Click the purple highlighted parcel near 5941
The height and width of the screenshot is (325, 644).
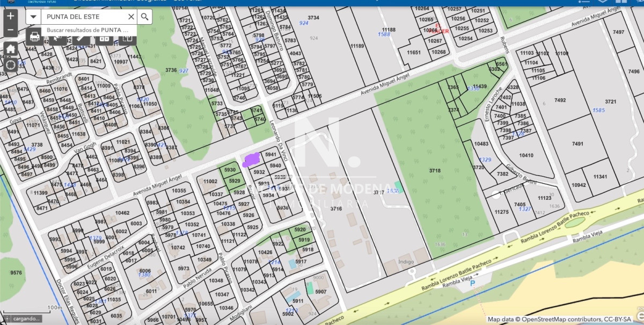point(251,160)
